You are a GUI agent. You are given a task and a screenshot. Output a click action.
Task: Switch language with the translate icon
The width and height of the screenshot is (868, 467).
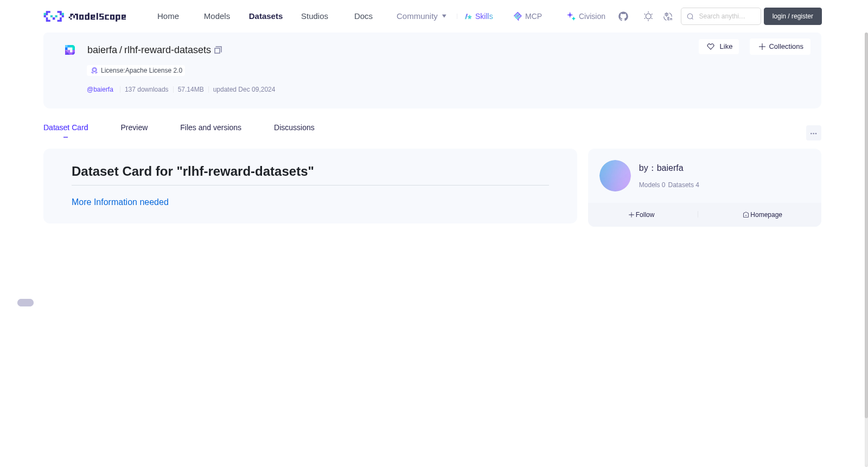668,16
